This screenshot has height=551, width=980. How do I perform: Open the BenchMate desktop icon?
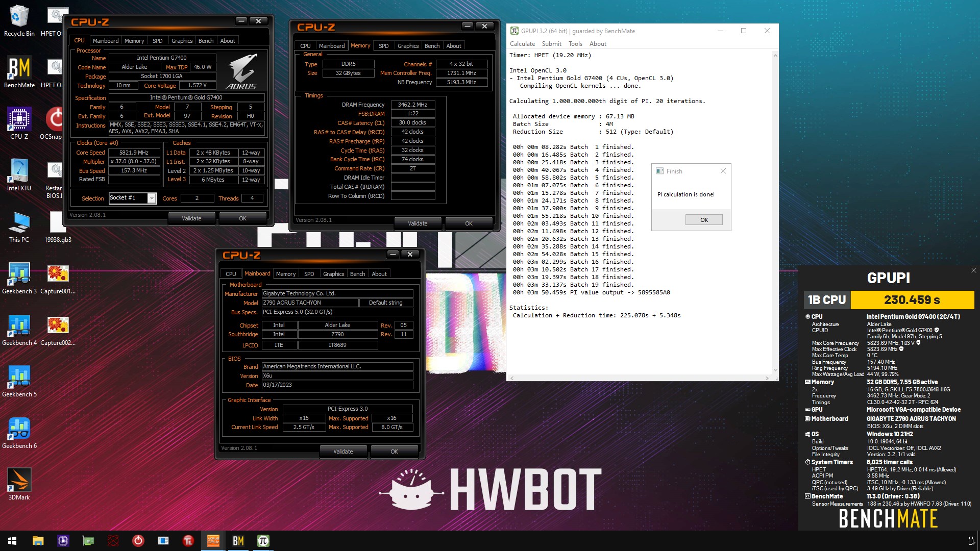(19, 72)
